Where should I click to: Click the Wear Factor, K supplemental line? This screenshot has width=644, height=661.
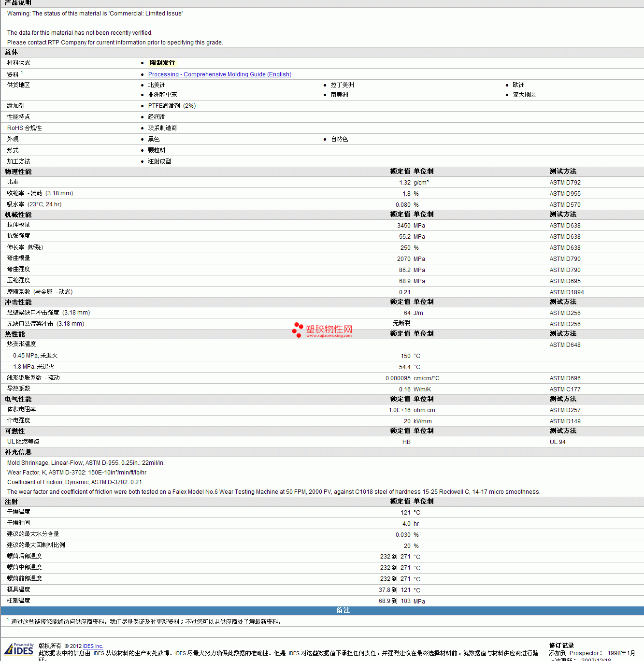[x=77, y=473]
